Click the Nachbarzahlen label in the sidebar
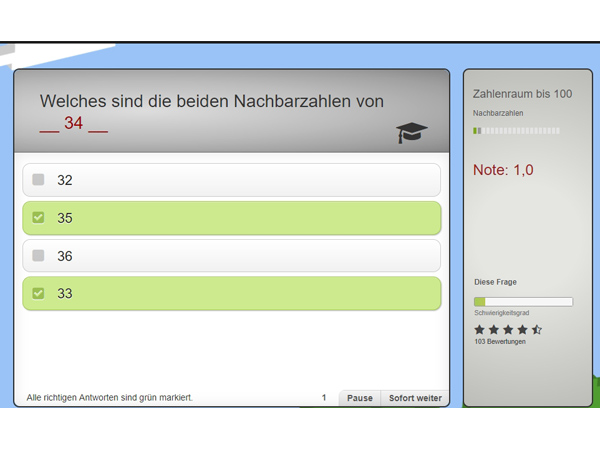 [498, 113]
